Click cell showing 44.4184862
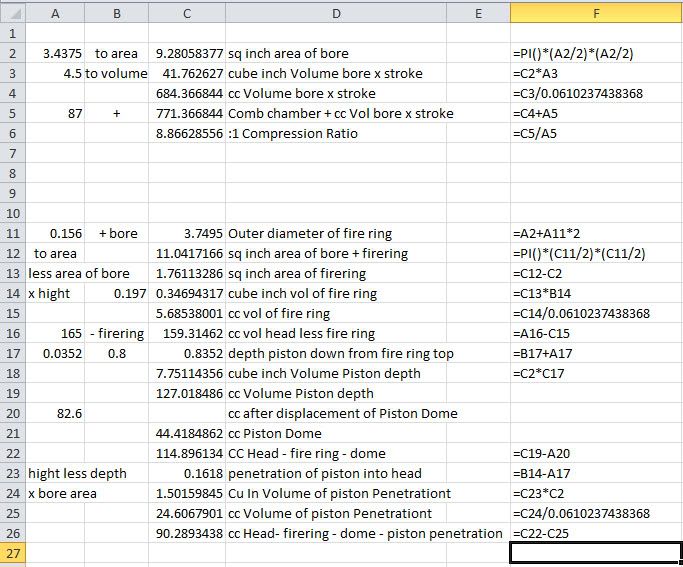 click(189, 434)
